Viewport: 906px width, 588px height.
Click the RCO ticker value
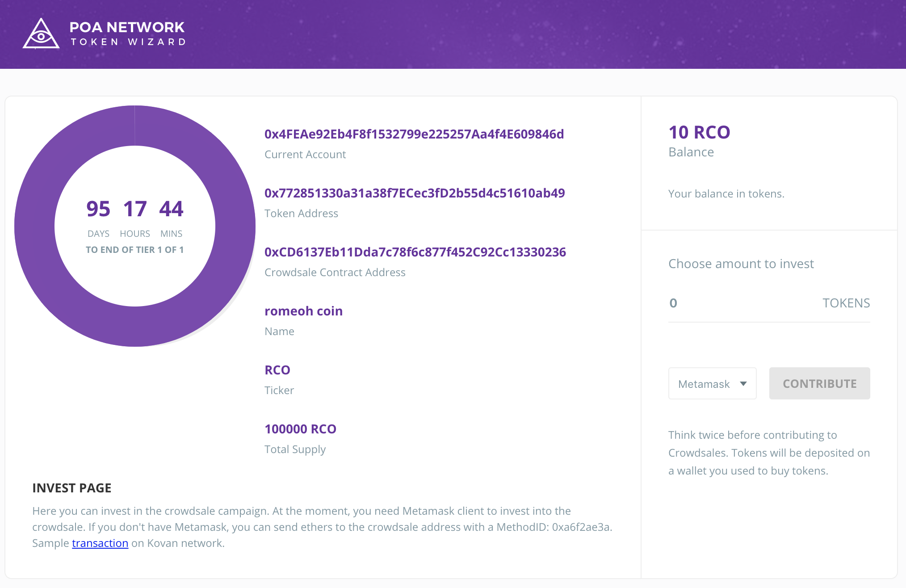(277, 370)
